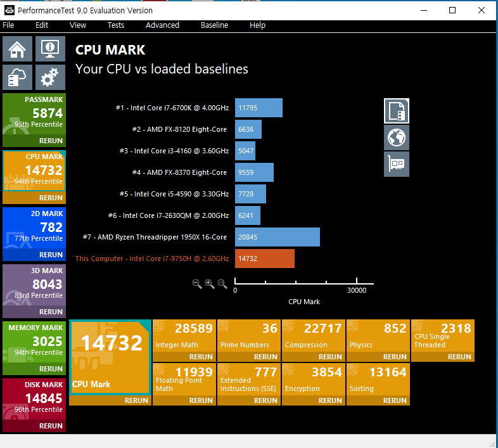Click the i7-2630QM bar showing 6241
The width and height of the screenshot is (498, 448).
point(247,215)
